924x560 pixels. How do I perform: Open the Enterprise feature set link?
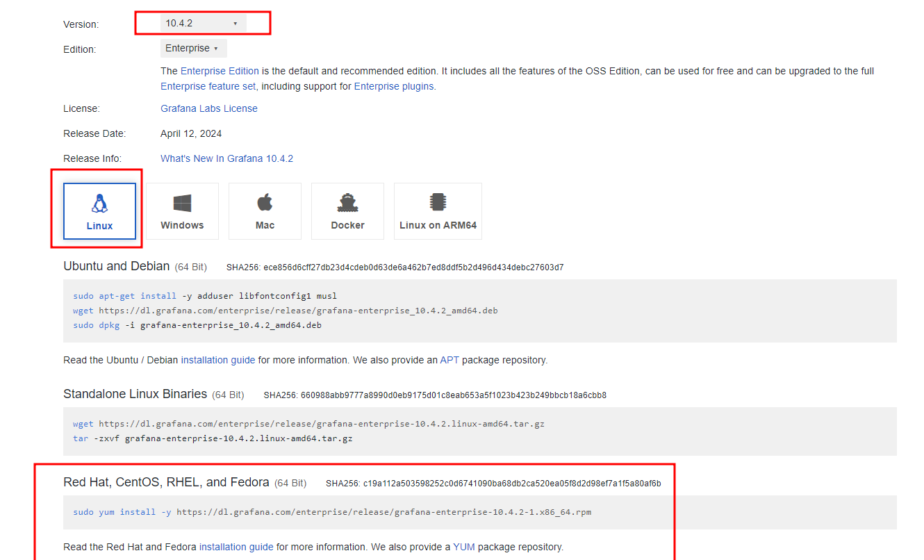[x=209, y=86]
